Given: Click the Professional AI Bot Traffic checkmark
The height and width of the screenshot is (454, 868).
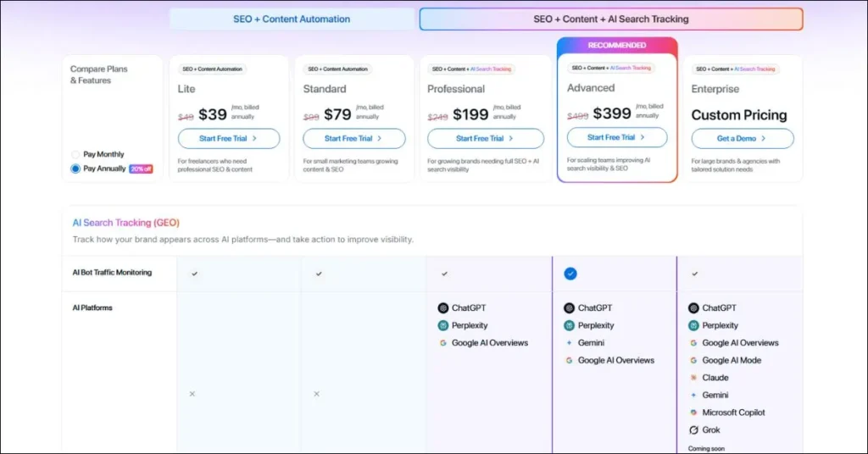Looking at the screenshot, I should tap(444, 274).
